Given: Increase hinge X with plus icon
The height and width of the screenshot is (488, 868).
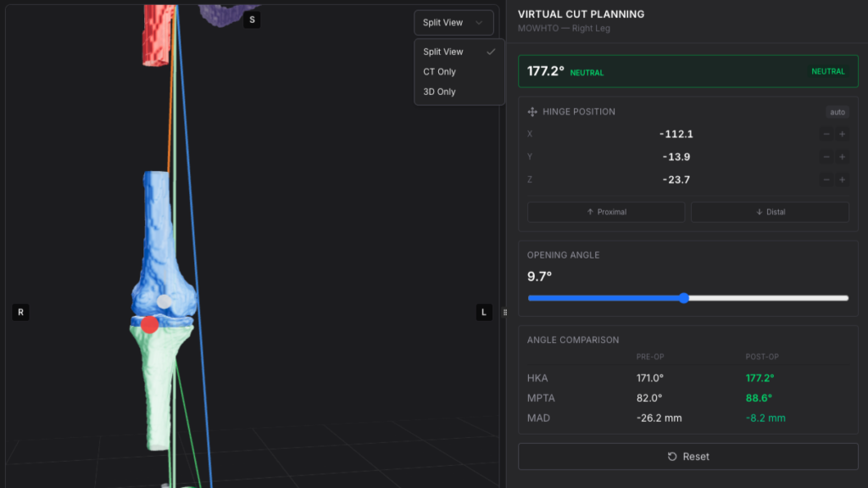Looking at the screenshot, I should tap(842, 134).
